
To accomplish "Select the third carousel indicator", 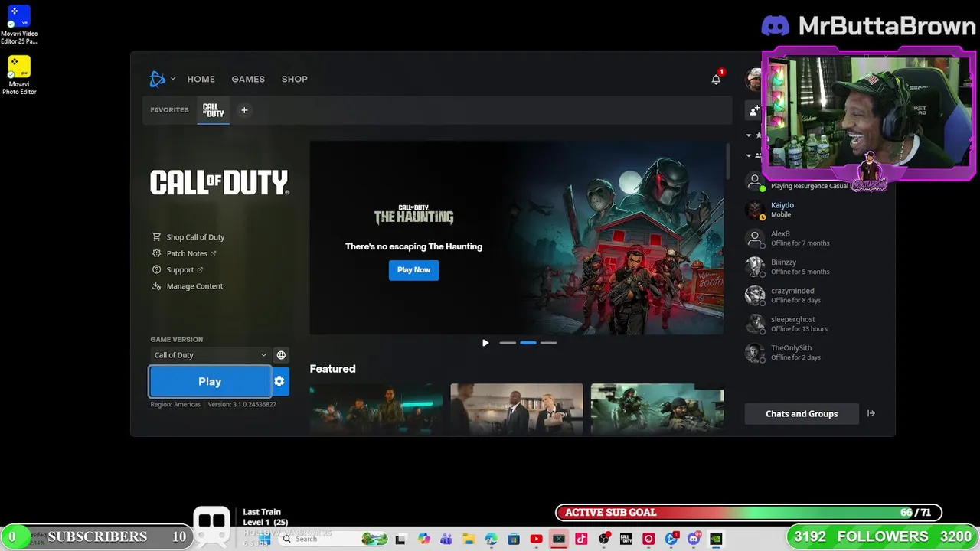I will pos(549,343).
